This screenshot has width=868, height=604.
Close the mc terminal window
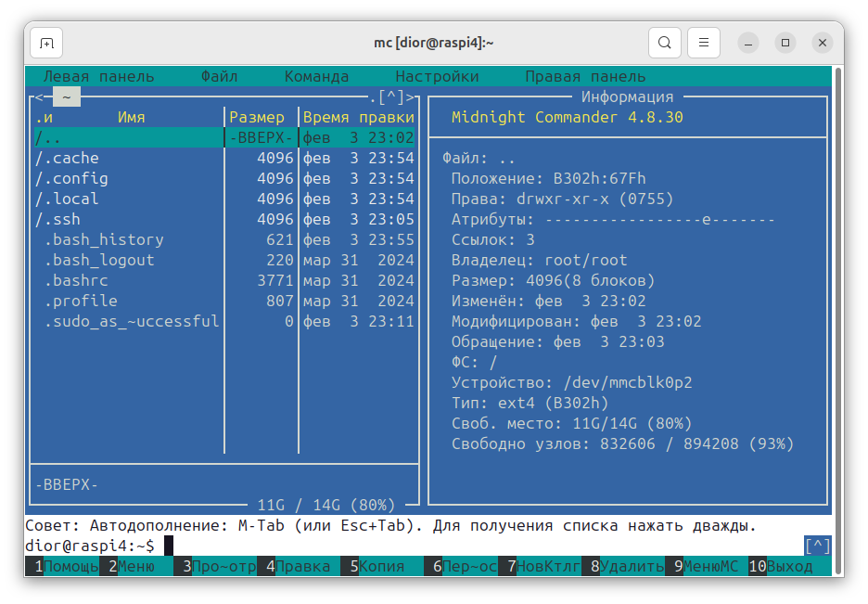pyautogui.click(x=823, y=43)
